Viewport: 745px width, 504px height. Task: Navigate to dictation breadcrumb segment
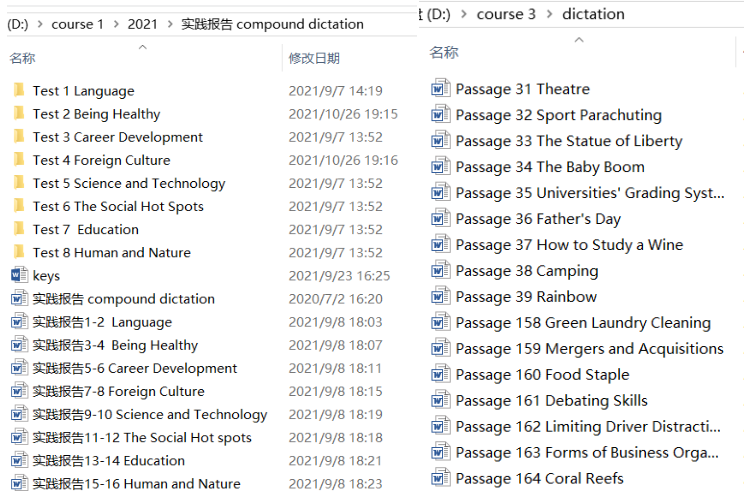593,14
